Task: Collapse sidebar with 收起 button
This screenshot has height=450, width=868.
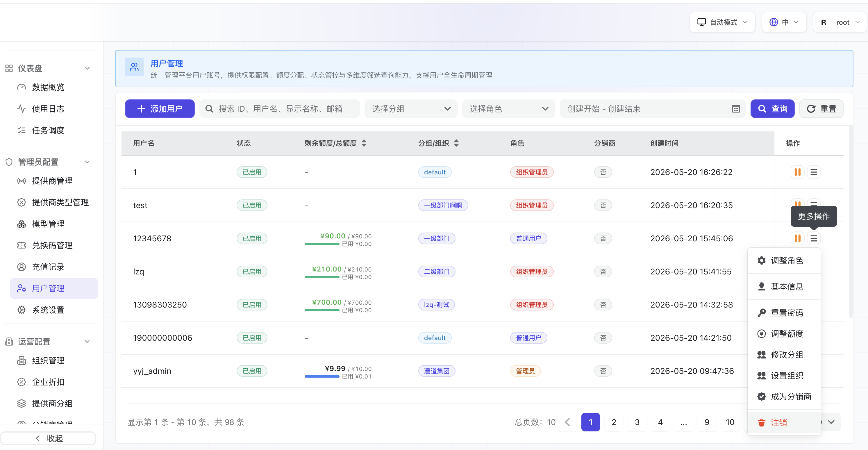Action: pyautogui.click(x=48, y=438)
